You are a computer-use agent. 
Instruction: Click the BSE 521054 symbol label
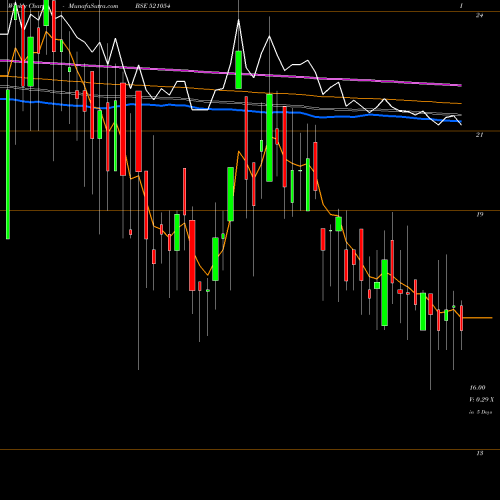(153, 6)
